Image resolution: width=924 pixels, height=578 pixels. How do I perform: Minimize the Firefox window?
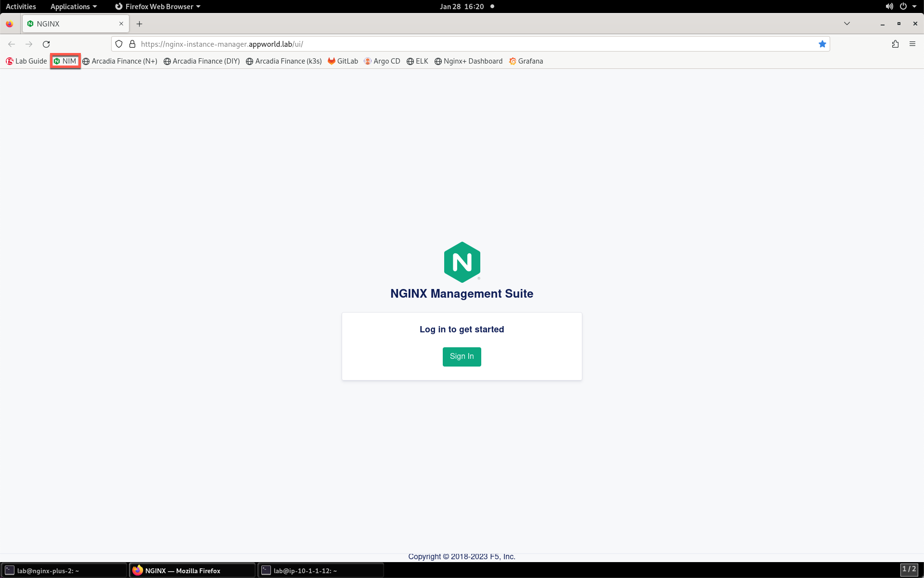tap(883, 24)
